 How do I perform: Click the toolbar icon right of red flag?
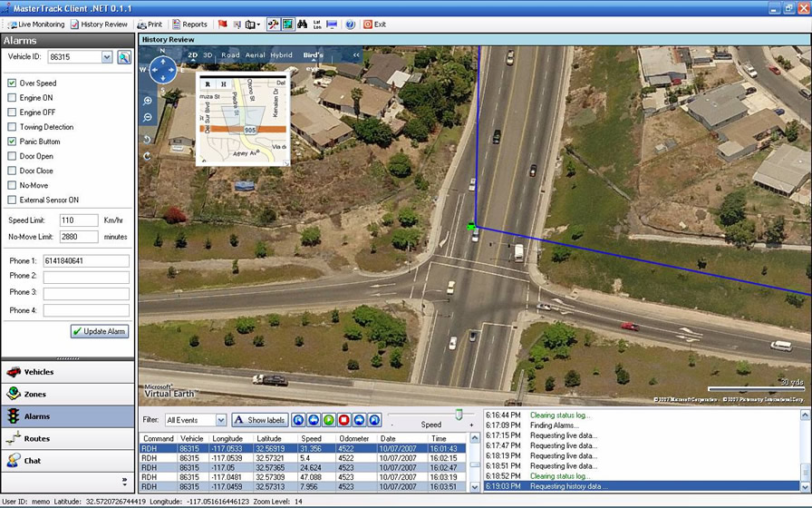237,24
